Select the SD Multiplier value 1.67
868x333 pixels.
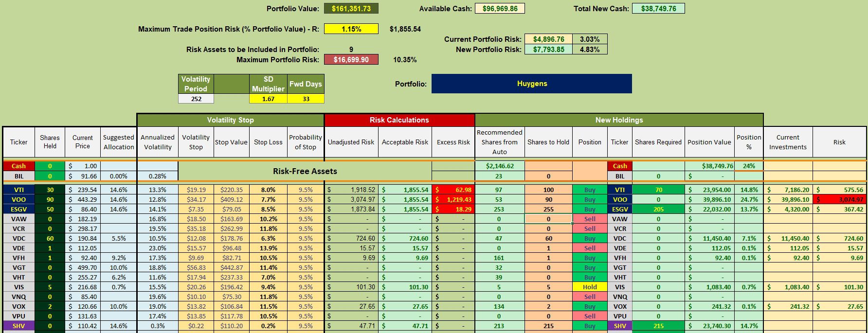[x=268, y=99]
